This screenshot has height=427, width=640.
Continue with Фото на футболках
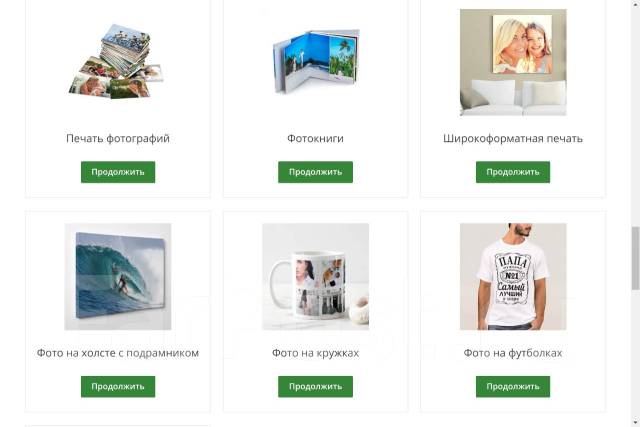click(513, 386)
